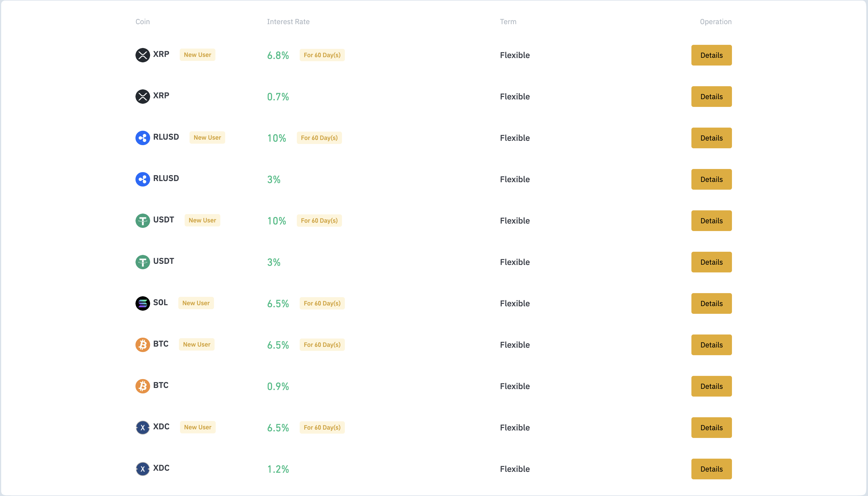Click the SOL Solana coin icon
Image resolution: width=868 pixels, height=496 pixels.
(x=142, y=303)
